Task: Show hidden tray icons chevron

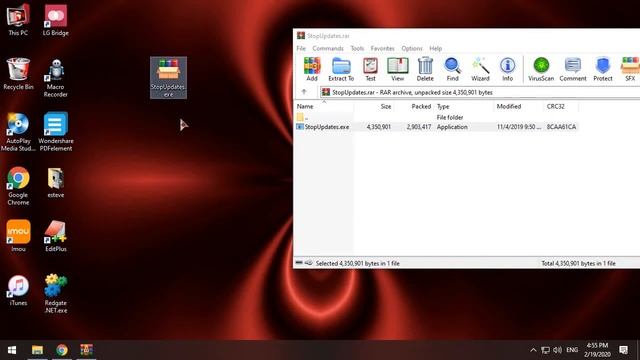Action: (x=533, y=350)
